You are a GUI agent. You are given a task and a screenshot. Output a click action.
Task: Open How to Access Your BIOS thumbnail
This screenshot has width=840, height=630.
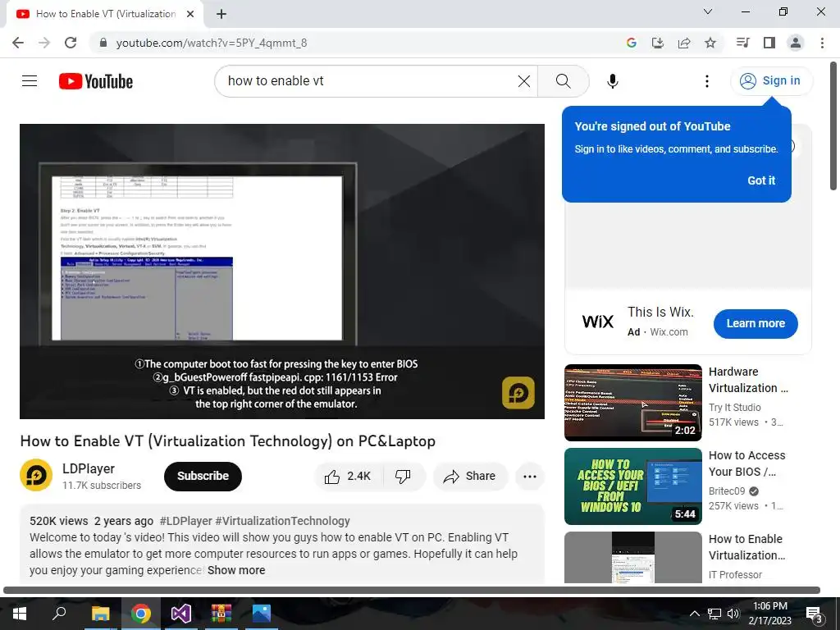[632, 486]
